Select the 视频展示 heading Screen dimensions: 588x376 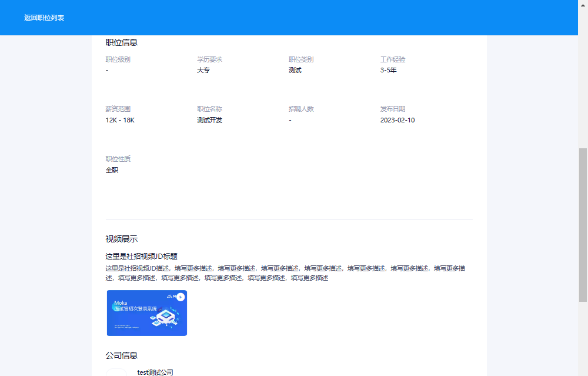pyautogui.click(x=122, y=239)
